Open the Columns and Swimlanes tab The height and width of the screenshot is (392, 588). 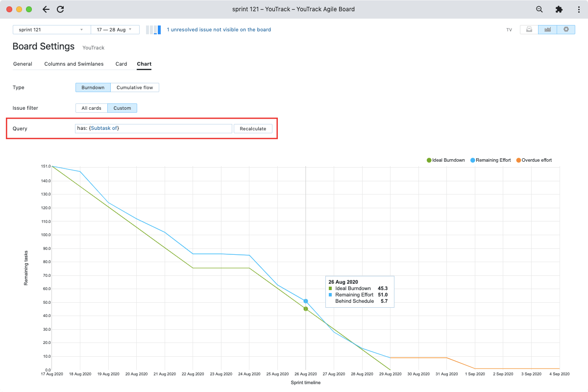pyautogui.click(x=75, y=64)
